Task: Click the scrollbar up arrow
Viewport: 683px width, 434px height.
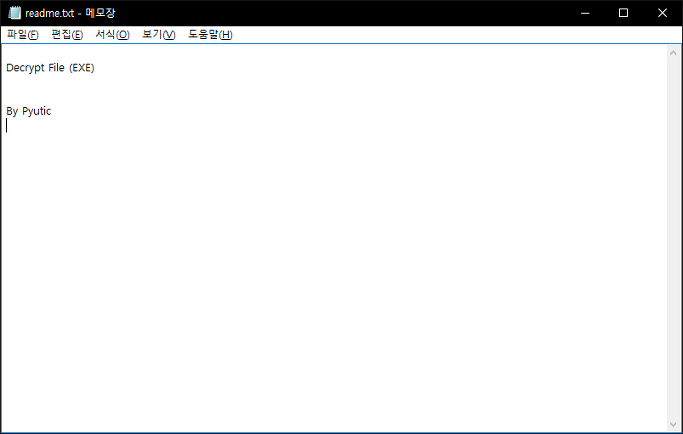Action: point(673,53)
